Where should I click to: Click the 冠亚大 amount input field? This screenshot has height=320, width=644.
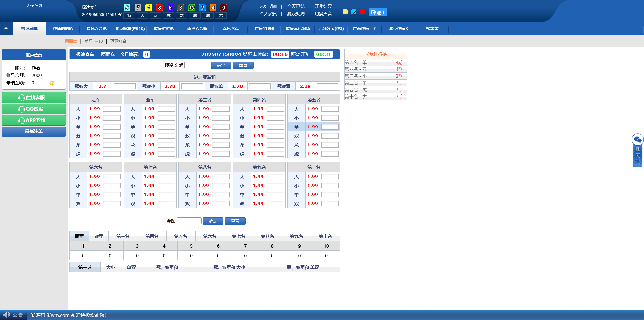pyautogui.click(x=124, y=86)
